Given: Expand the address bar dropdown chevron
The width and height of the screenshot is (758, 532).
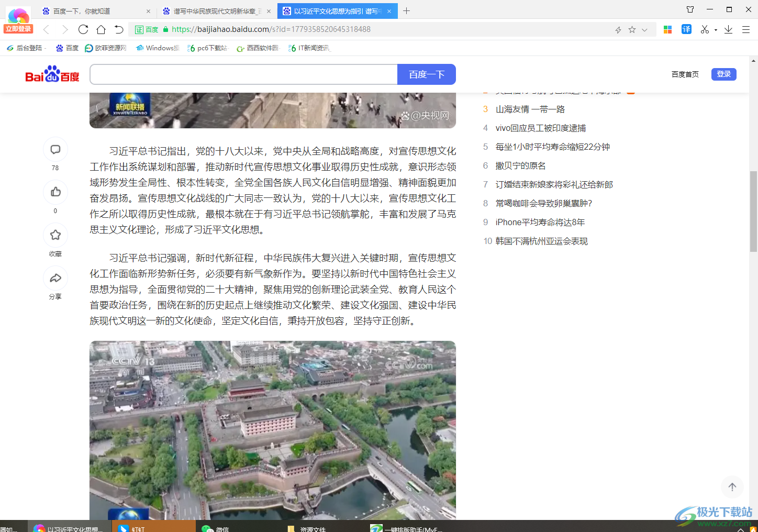Looking at the screenshot, I should [645, 30].
